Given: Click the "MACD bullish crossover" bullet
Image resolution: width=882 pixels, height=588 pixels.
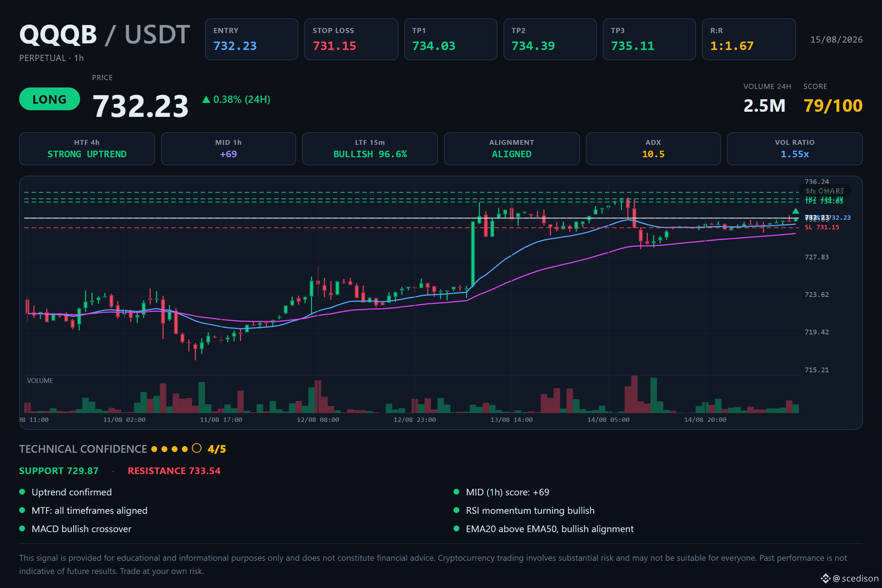Looking at the screenshot, I should coord(82,529).
